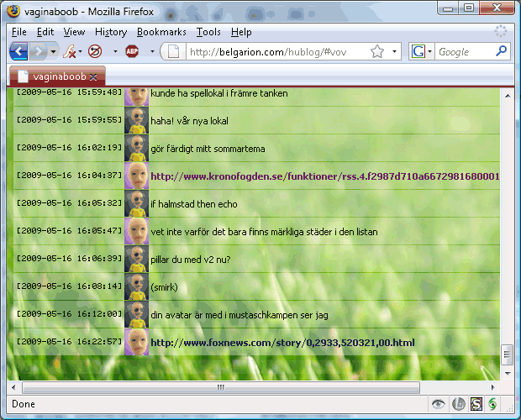Open the File menu
Image resolution: width=521 pixels, height=420 pixels.
pyautogui.click(x=19, y=32)
